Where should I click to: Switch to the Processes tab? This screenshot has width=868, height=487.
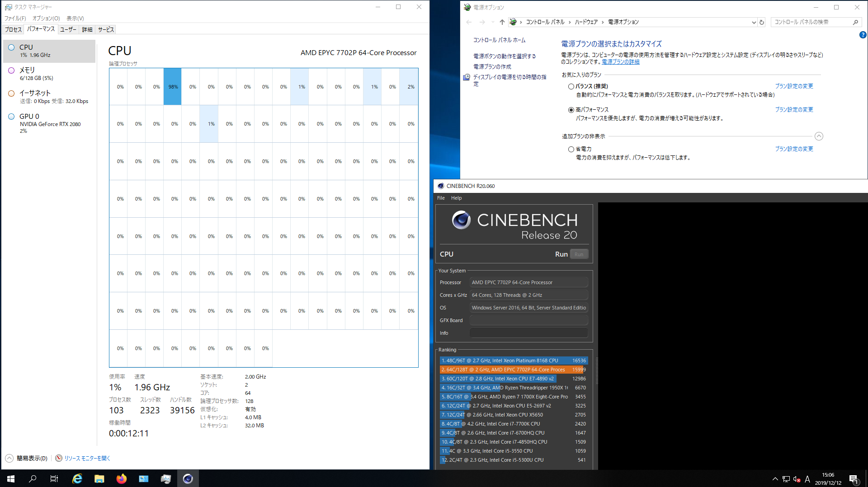pyautogui.click(x=13, y=29)
